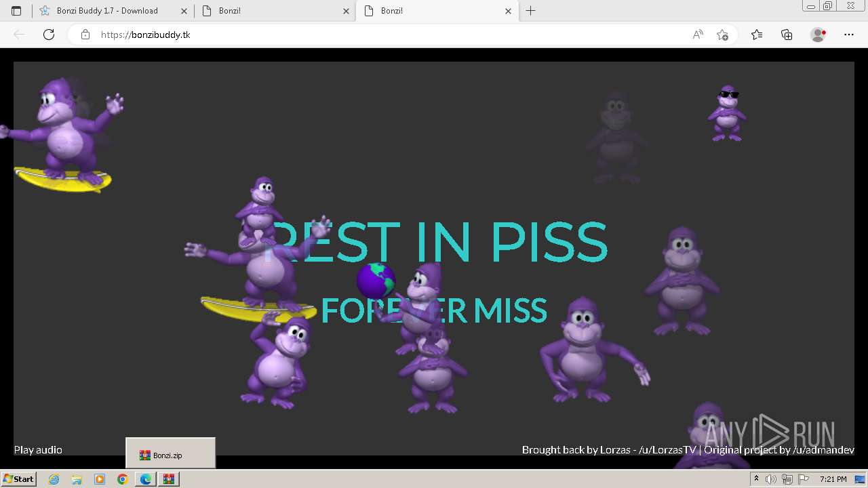Click the FOREVER MISS text
868x488 pixels.
click(x=434, y=310)
